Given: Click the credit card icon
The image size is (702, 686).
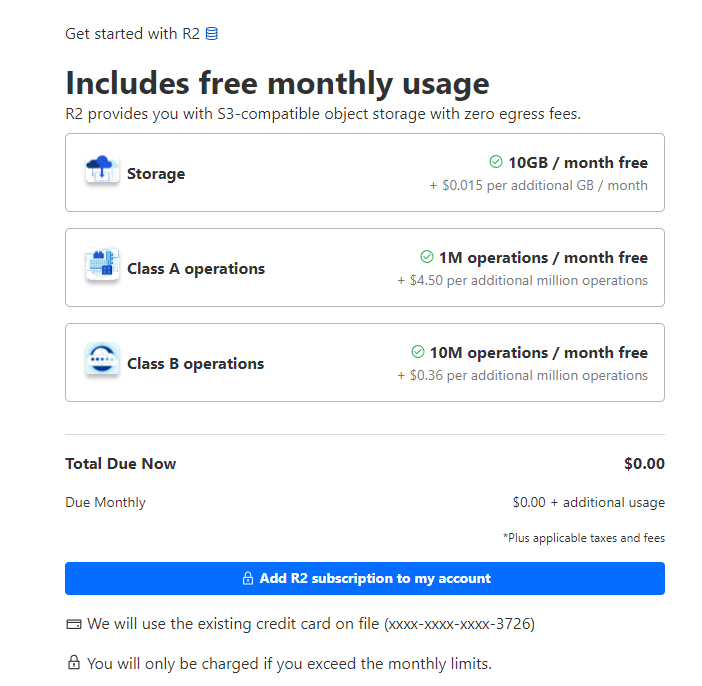Looking at the screenshot, I should click(x=73, y=624).
